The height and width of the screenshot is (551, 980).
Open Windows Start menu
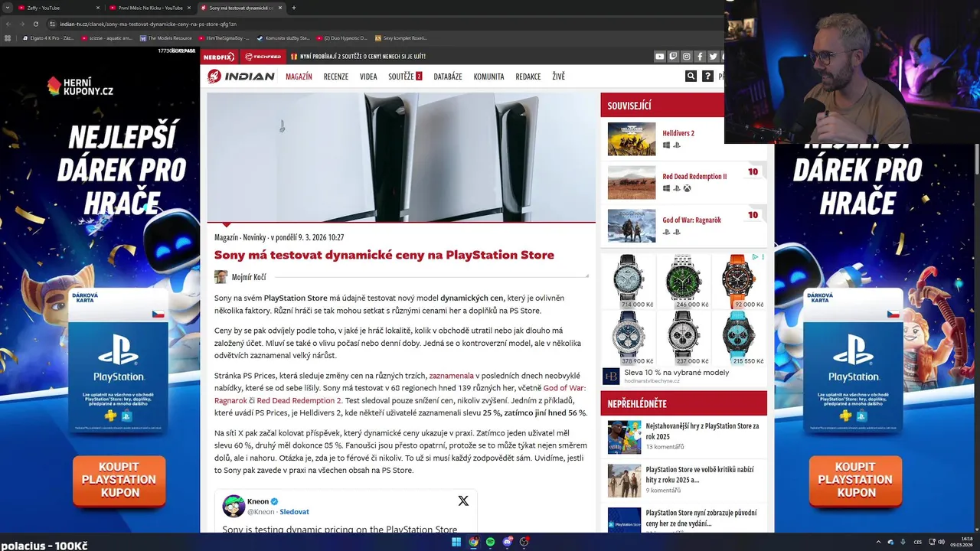pos(456,542)
